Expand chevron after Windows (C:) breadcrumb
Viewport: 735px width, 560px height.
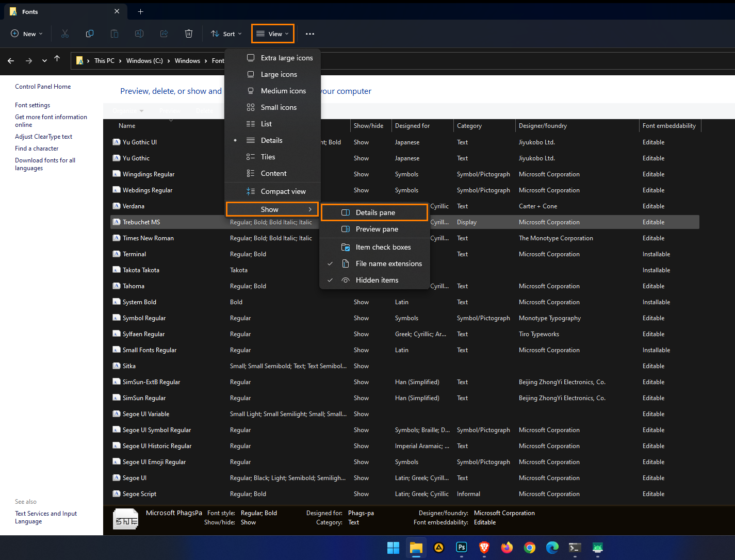169,61
